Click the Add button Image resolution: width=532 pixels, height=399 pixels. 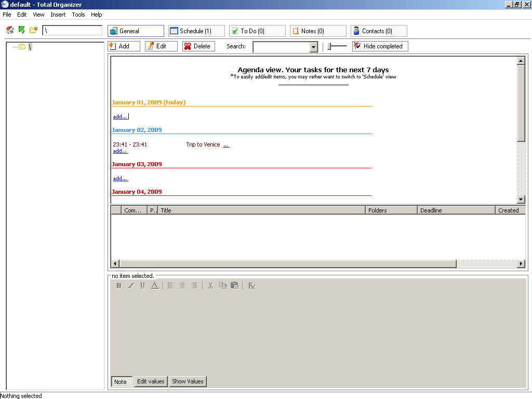coord(124,46)
